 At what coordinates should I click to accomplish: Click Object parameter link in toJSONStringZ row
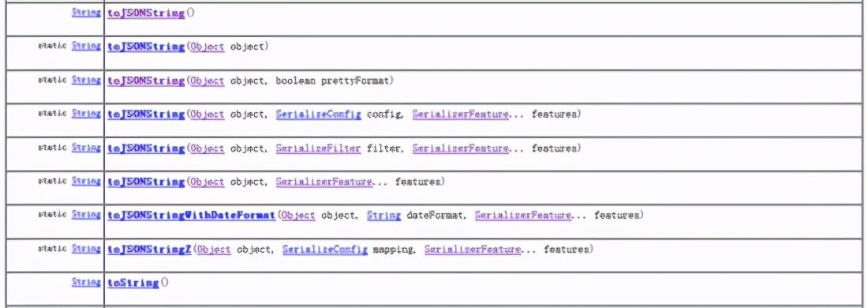click(214, 250)
